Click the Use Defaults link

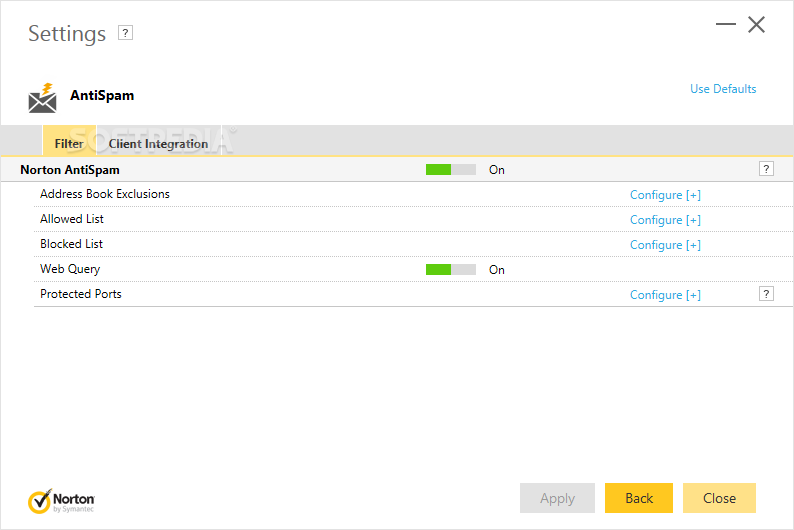[723, 89]
